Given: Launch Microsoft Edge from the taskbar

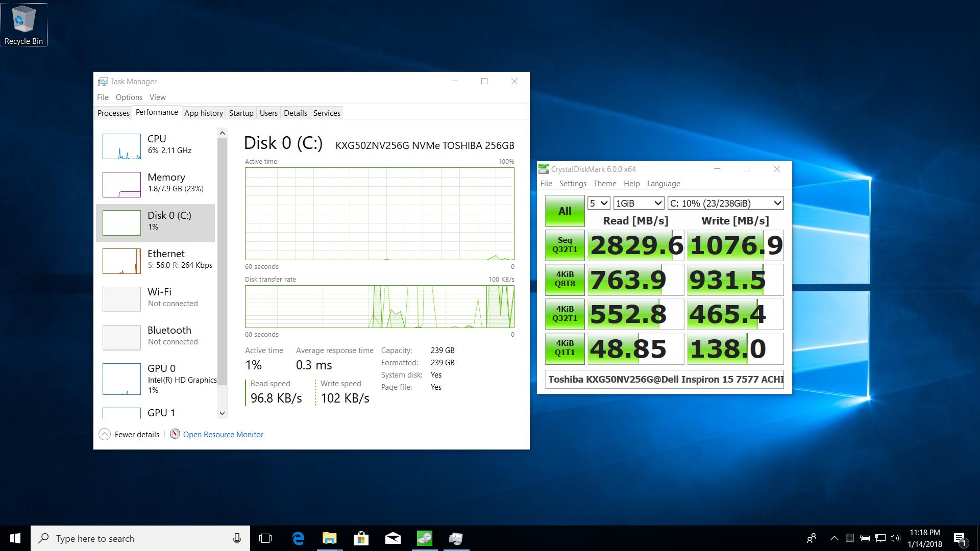Looking at the screenshot, I should click(298, 538).
